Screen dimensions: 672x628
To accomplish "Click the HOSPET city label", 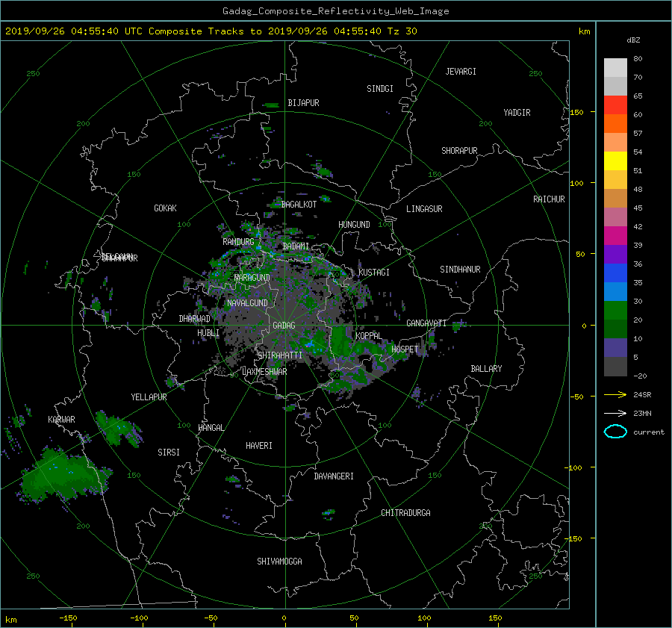I will (405, 349).
